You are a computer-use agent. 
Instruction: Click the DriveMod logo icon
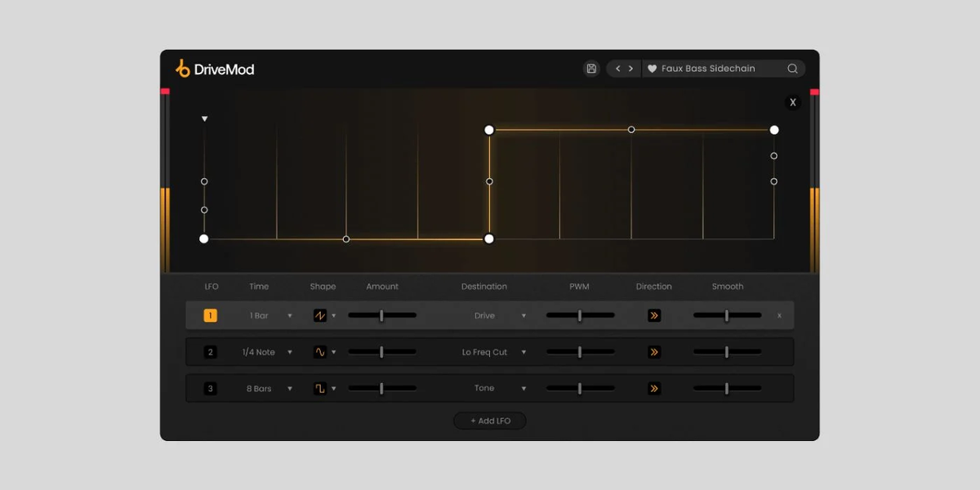(x=183, y=69)
